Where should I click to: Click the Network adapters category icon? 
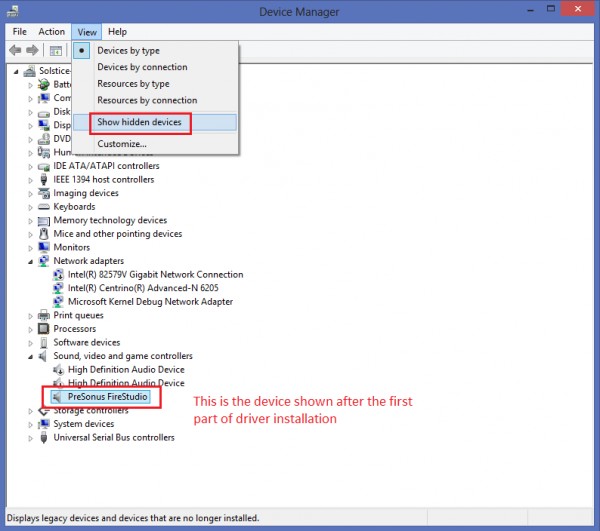click(44, 261)
